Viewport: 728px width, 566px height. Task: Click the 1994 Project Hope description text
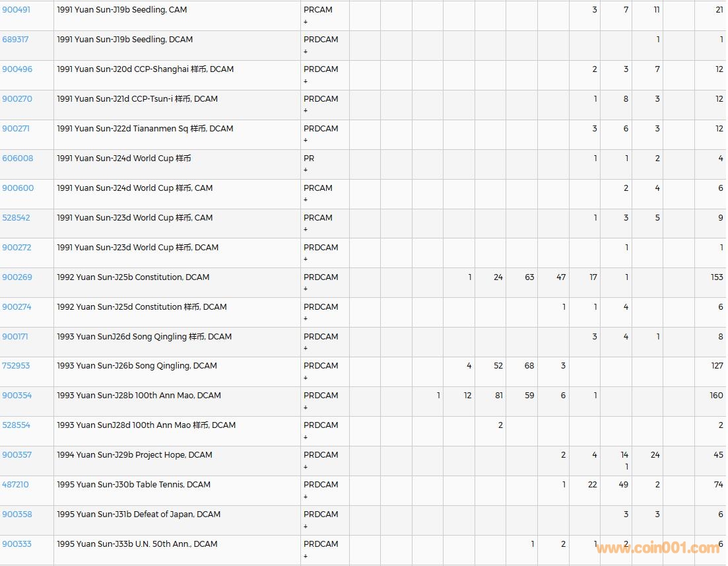[x=134, y=455]
